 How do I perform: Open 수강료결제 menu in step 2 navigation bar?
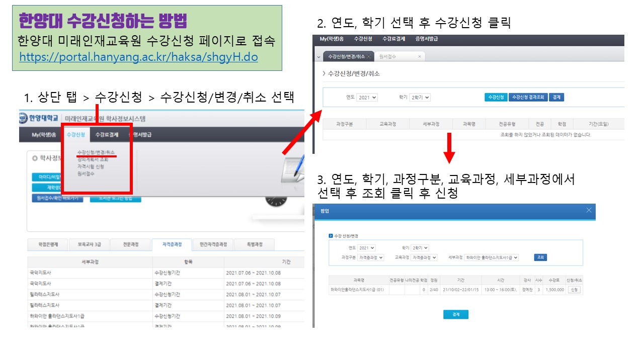pyautogui.click(x=393, y=39)
